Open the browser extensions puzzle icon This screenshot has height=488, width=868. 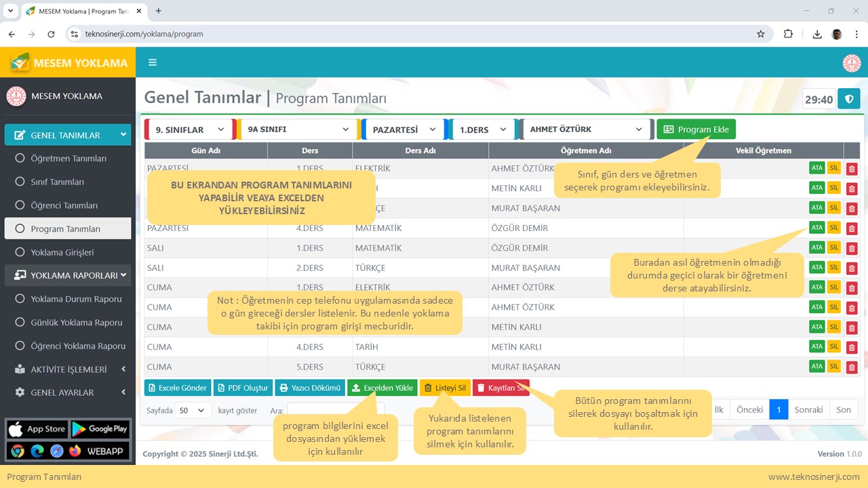788,34
